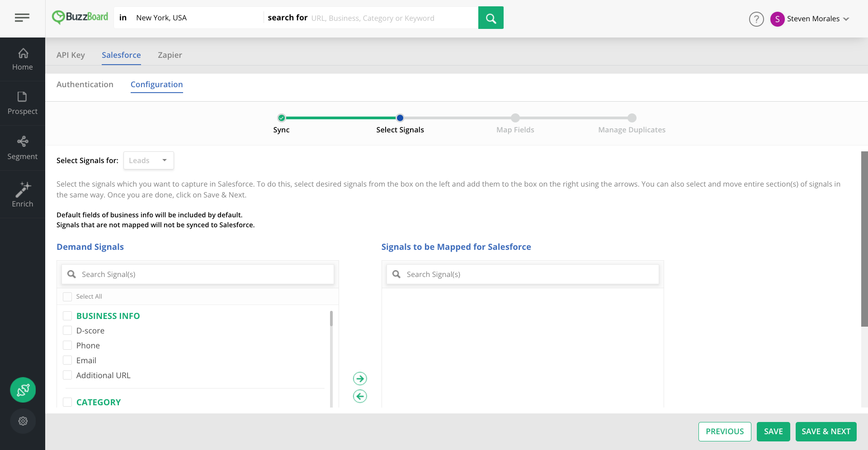Click the Sync step marker
The width and height of the screenshot is (868, 450).
(x=282, y=118)
